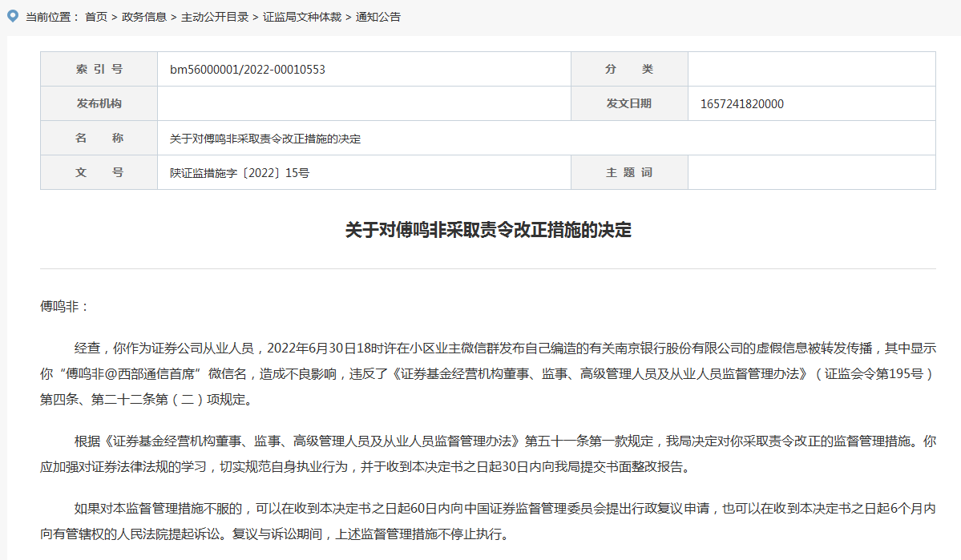Click the 名称 label cell

click(99, 139)
